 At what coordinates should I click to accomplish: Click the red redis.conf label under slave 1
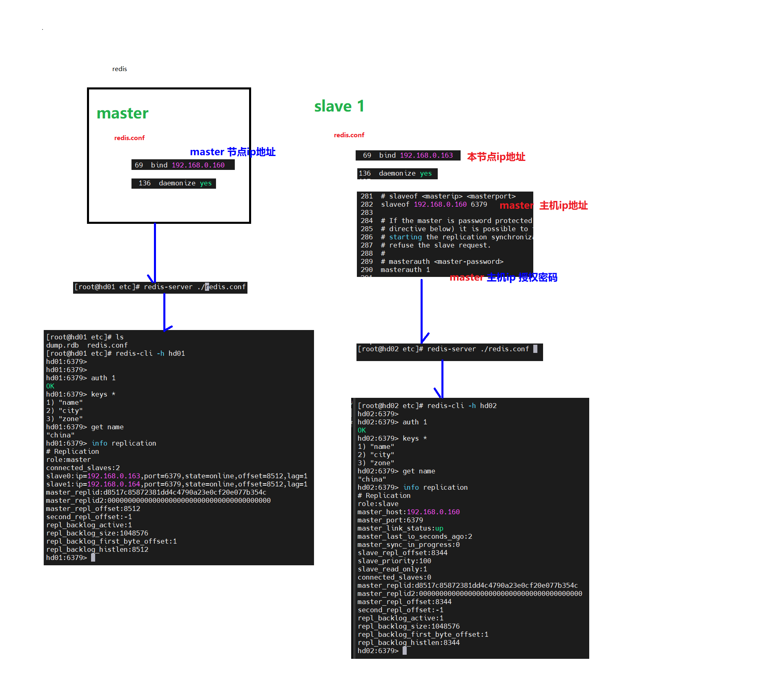pyautogui.click(x=349, y=135)
